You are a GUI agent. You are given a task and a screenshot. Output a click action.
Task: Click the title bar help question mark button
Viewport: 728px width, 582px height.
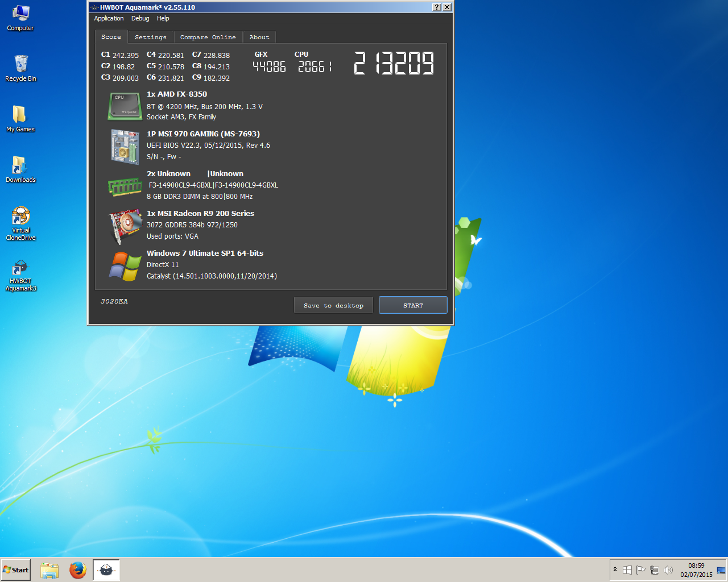pyautogui.click(x=436, y=7)
